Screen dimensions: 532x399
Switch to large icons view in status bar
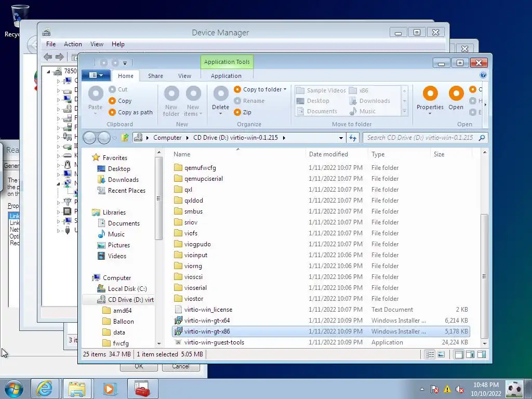click(441, 354)
